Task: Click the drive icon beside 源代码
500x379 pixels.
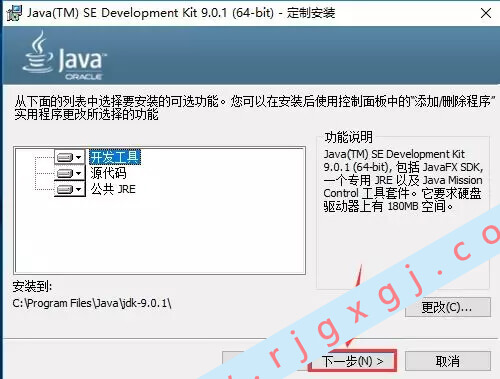Action: pyautogui.click(x=65, y=173)
